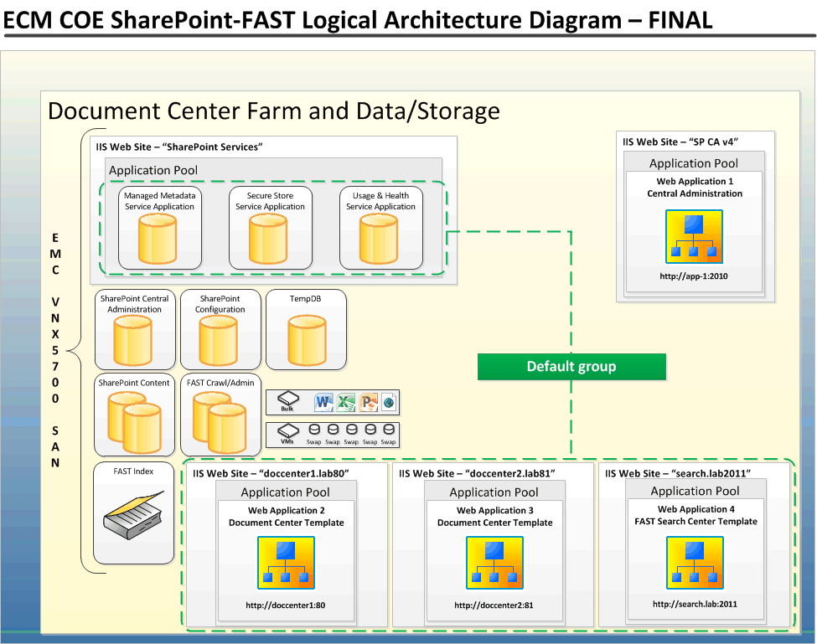The image size is (817, 644).
Task: Select the Word document icon
Action: point(324,401)
